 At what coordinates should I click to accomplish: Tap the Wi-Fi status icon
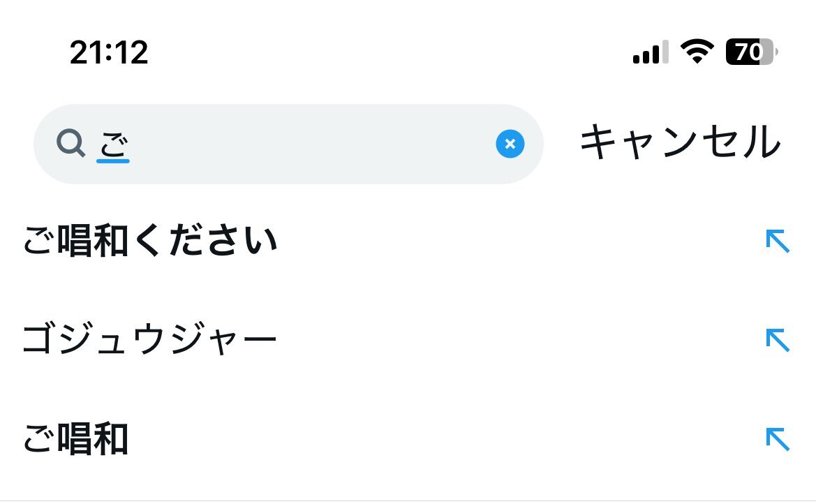pyautogui.click(x=697, y=52)
